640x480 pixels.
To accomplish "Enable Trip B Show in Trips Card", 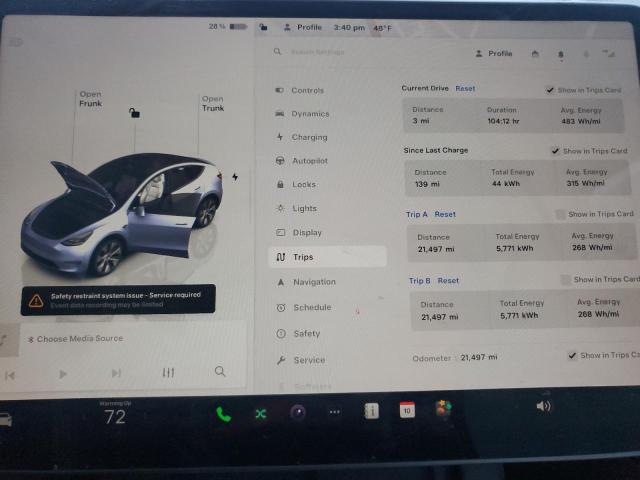I will click(x=566, y=280).
